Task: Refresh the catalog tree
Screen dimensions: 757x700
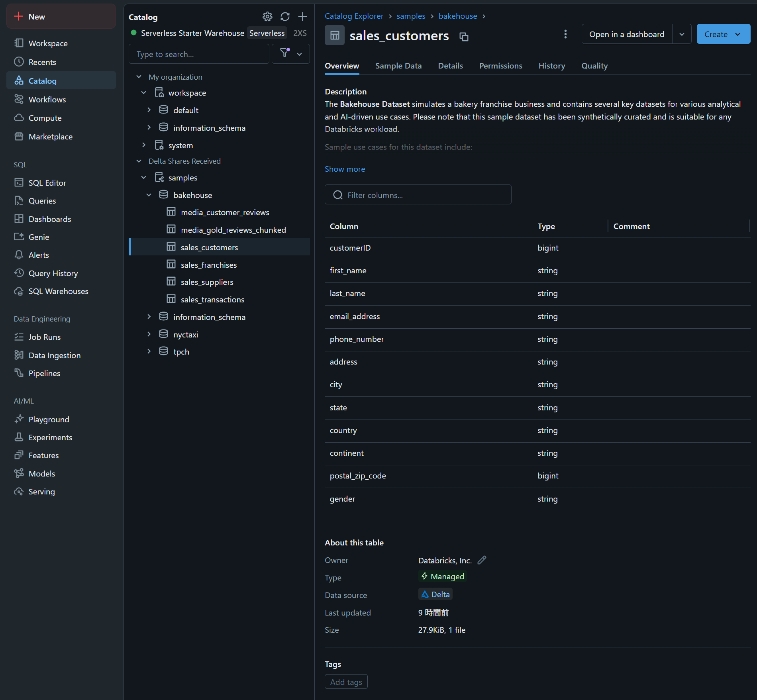Action: tap(285, 16)
